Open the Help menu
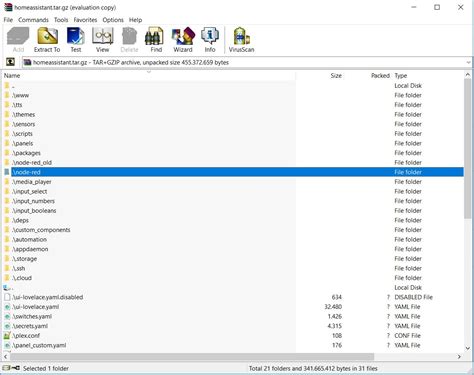 (135, 20)
